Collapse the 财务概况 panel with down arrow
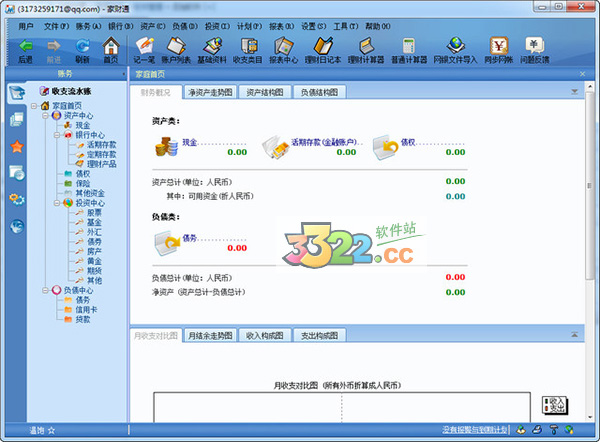This screenshot has width=600, height=442. [x=574, y=91]
